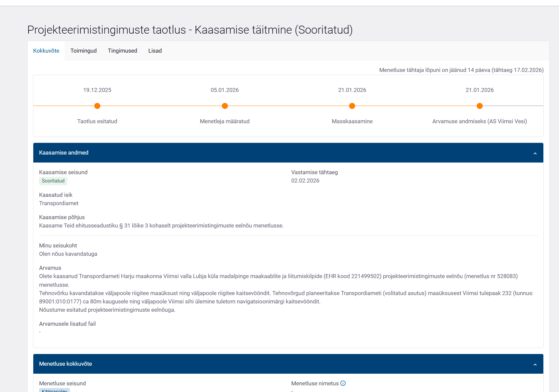Collapse the Menetluse kokkuvõte section chevron

pos(535,364)
